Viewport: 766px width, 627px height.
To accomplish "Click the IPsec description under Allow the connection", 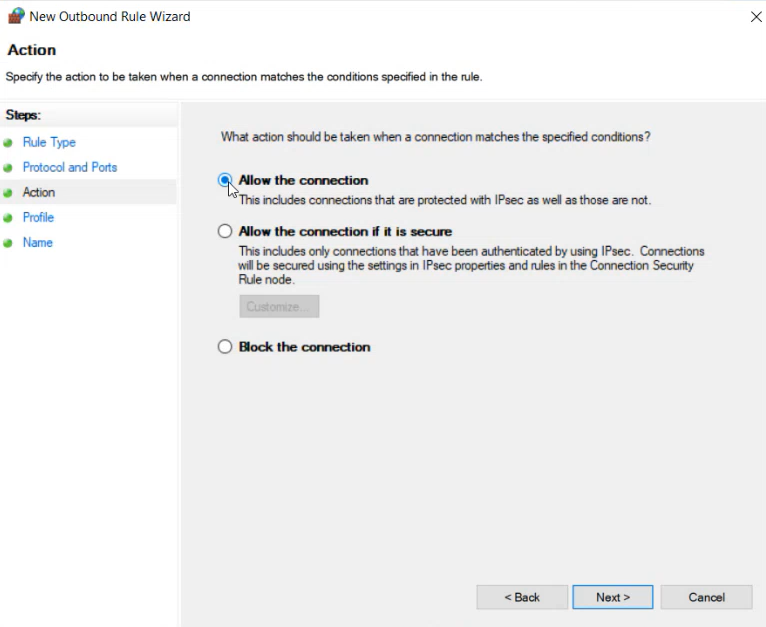I will 445,200.
